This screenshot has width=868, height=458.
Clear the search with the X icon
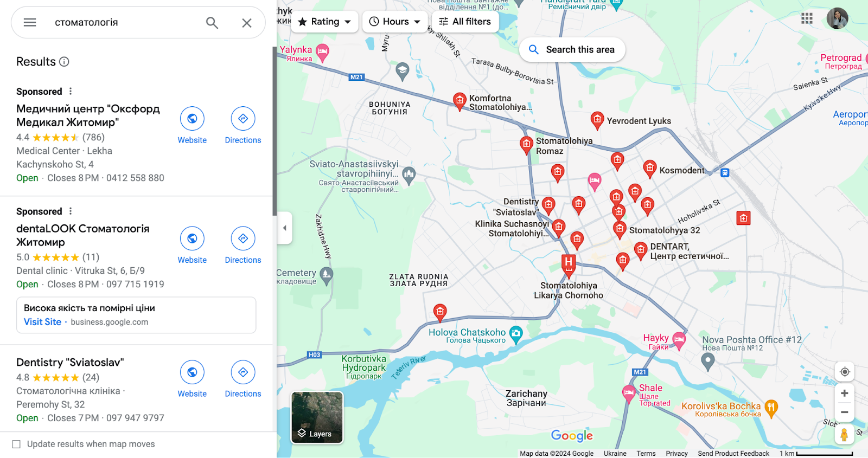click(x=247, y=23)
